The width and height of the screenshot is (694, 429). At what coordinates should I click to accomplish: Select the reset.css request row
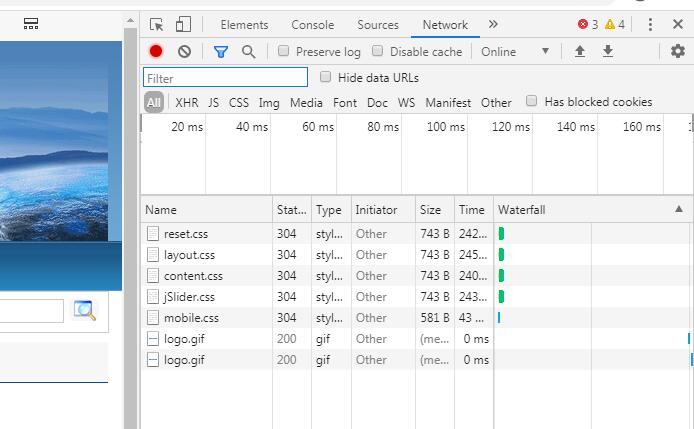point(186,234)
